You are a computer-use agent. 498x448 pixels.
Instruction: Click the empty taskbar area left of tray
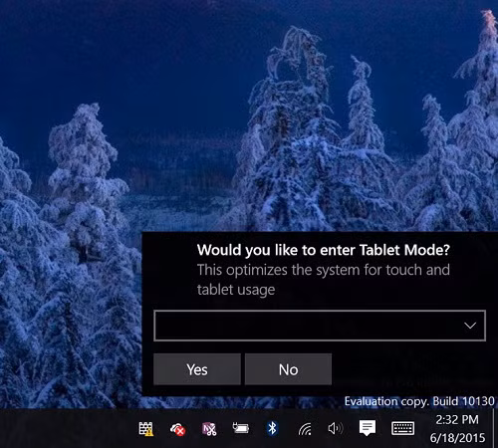[67, 428]
